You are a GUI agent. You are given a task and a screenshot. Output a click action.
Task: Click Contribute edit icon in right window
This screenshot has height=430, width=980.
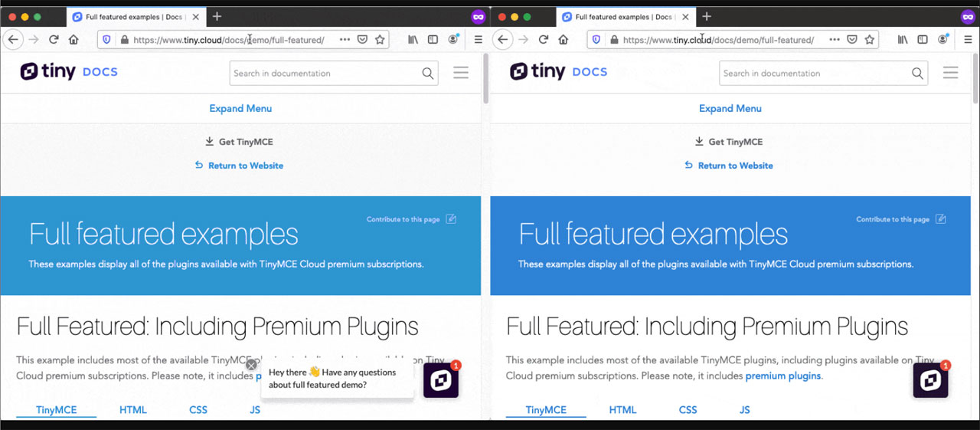940,219
